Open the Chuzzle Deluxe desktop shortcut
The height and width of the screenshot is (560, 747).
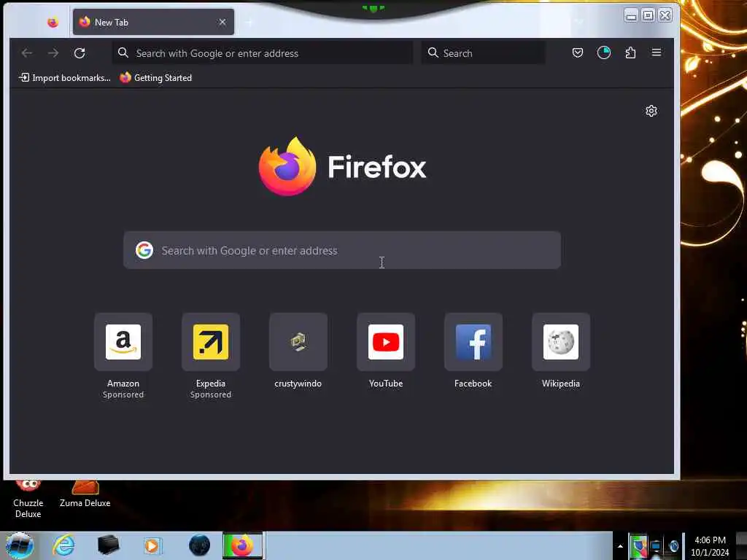coord(28,499)
